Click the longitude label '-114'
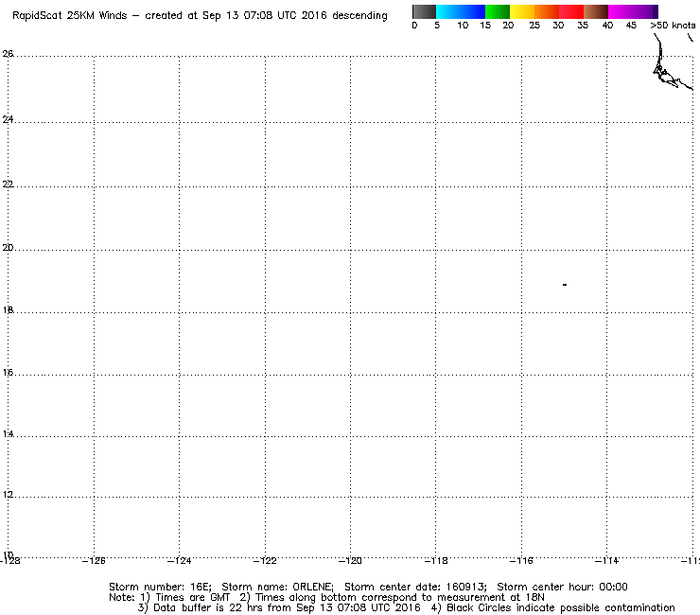700x615 pixels. (606, 561)
